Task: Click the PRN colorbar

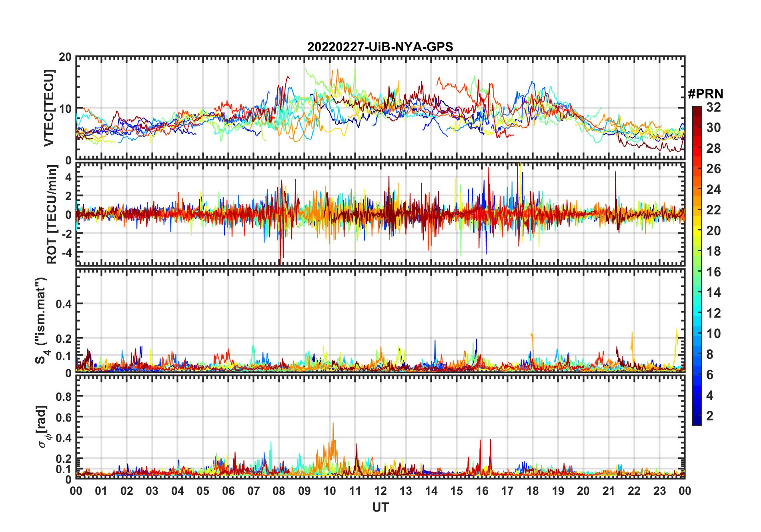Action: point(697,266)
